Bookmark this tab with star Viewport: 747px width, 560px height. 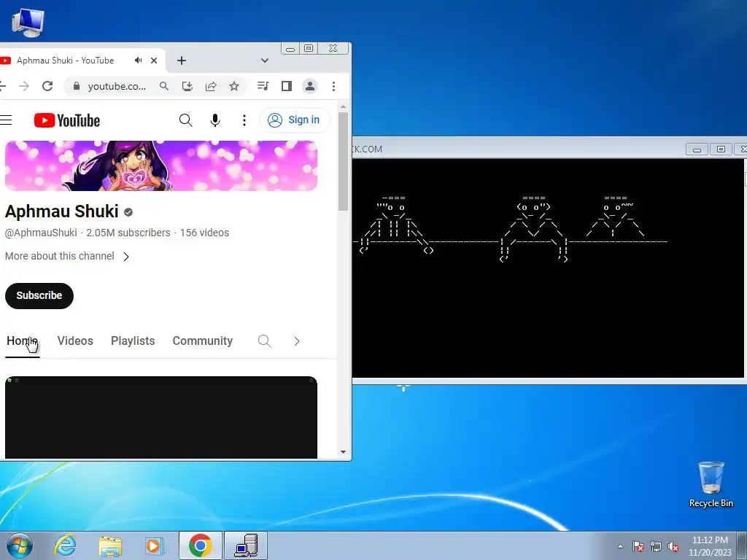pyautogui.click(x=234, y=86)
